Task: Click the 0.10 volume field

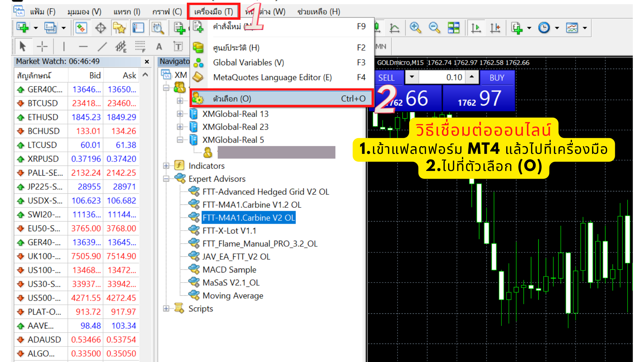Action: 442,77
